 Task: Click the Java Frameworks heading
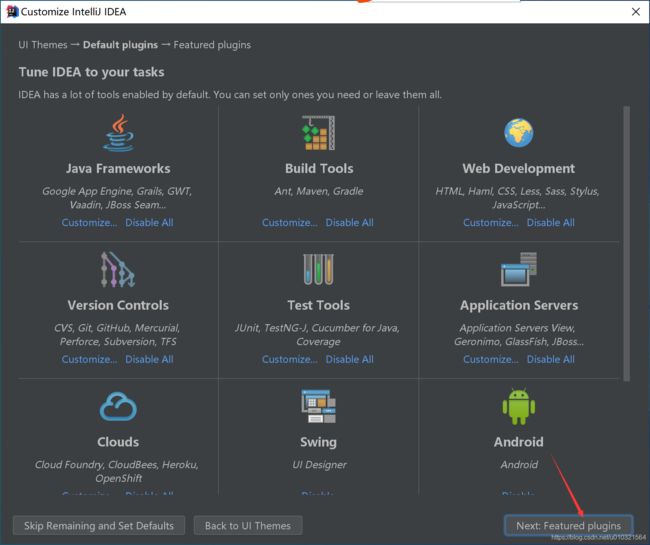[x=118, y=168]
